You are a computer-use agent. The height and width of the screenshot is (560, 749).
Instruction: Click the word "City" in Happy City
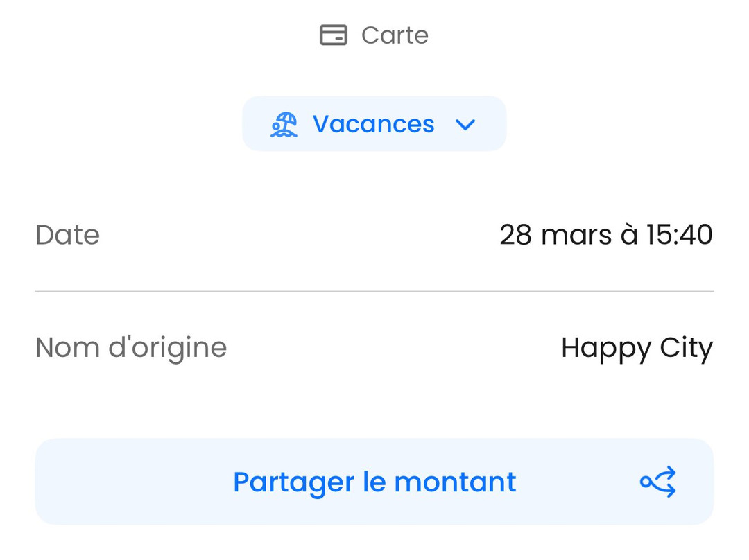click(686, 347)
